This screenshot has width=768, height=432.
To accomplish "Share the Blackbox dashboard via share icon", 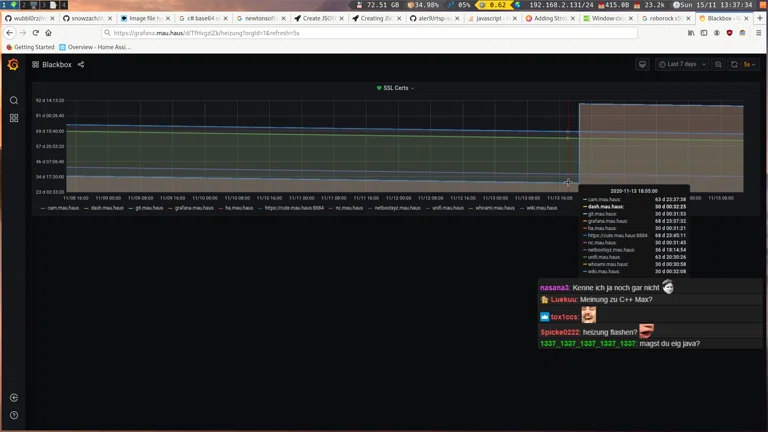I will click(81, 65).
